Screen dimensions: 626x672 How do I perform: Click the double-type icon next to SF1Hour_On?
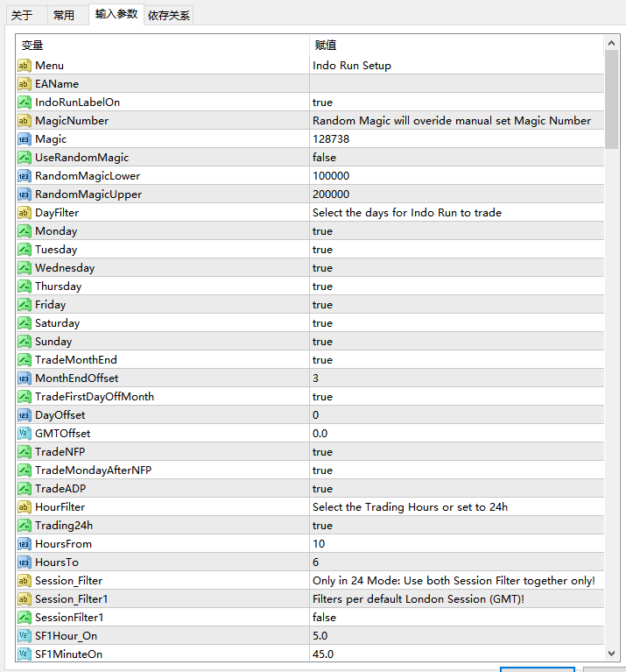tap(25, 636)
